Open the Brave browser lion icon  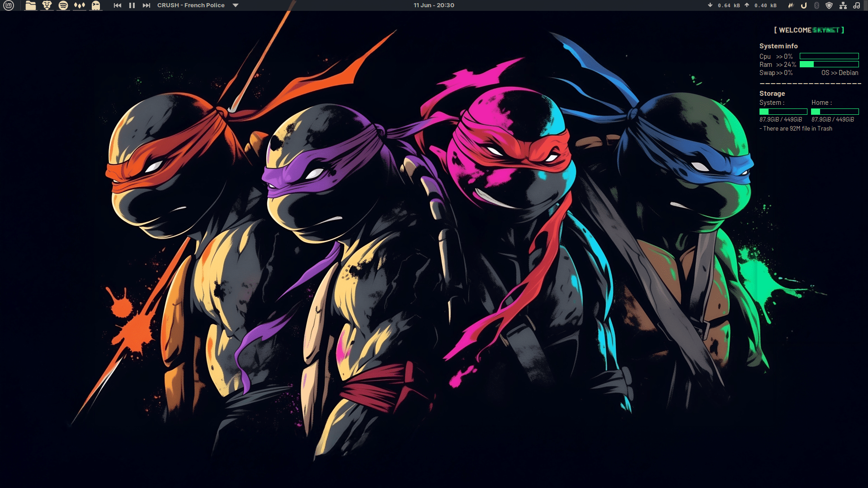pyautogui.click(x=47, y=5)
